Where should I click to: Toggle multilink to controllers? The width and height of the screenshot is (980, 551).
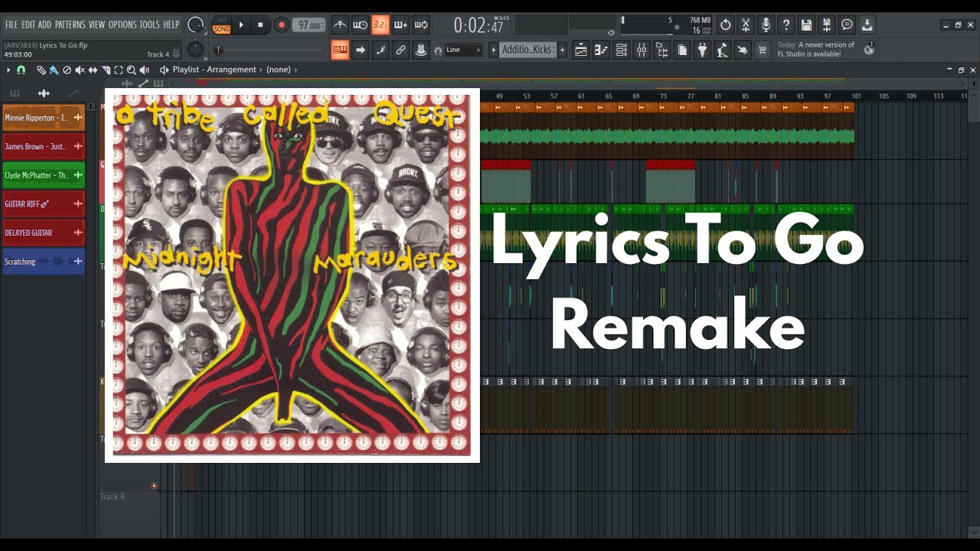(400, 51)
